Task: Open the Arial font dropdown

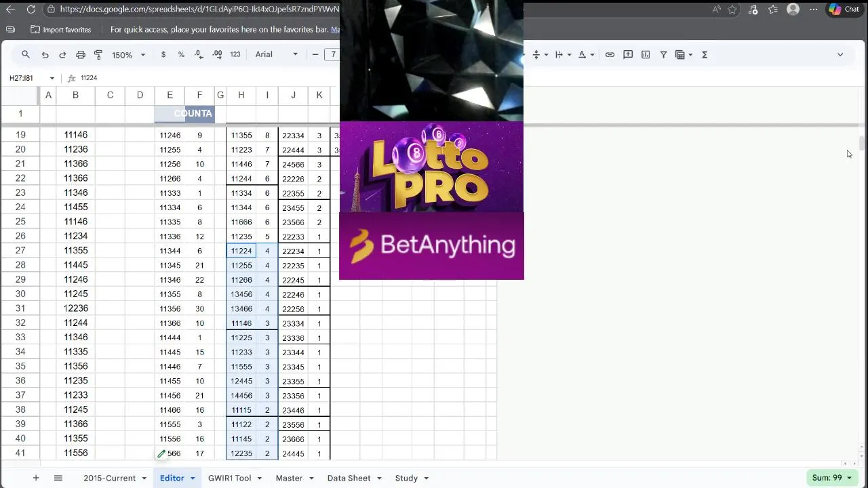Action: (x=276, y=54)
